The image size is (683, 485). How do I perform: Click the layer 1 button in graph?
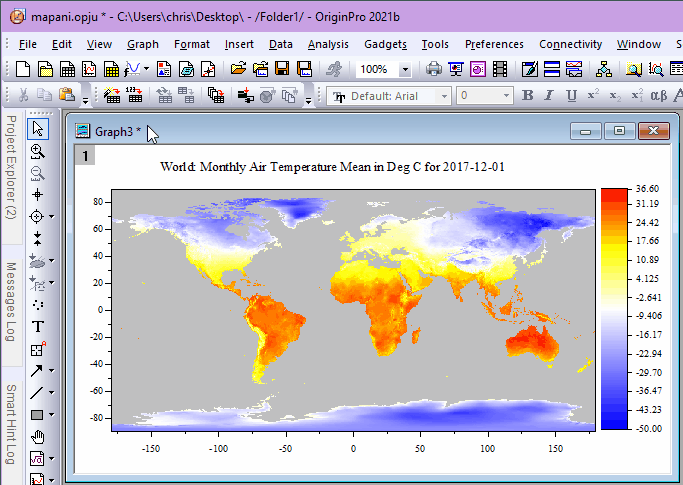click(86, 155)
